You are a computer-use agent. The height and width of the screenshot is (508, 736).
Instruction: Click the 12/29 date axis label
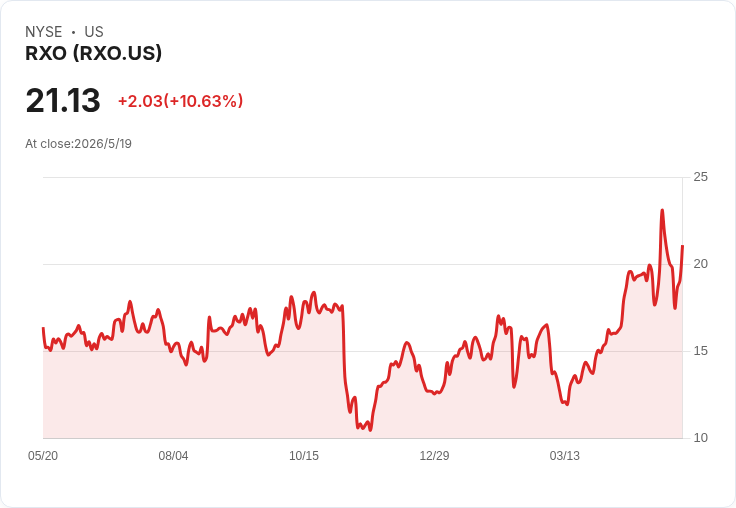[x=434, y=455]
